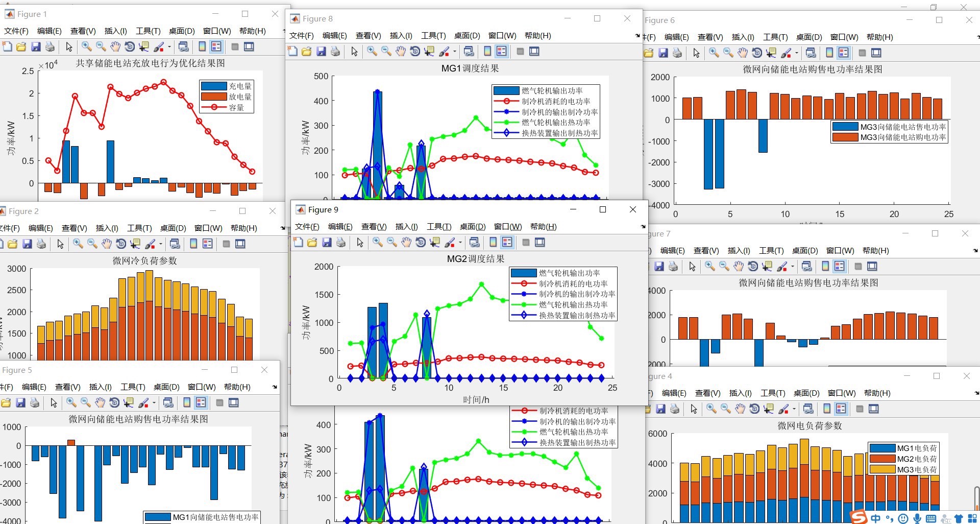
Task: Click orange MG3 购电功率 legend swatch in Figure 6
Action: 845,137
